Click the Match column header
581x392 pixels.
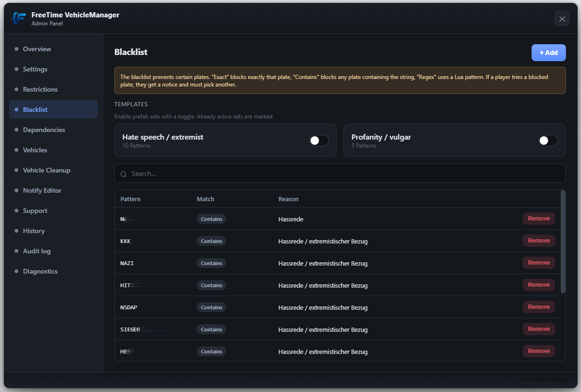coord(205,199)
